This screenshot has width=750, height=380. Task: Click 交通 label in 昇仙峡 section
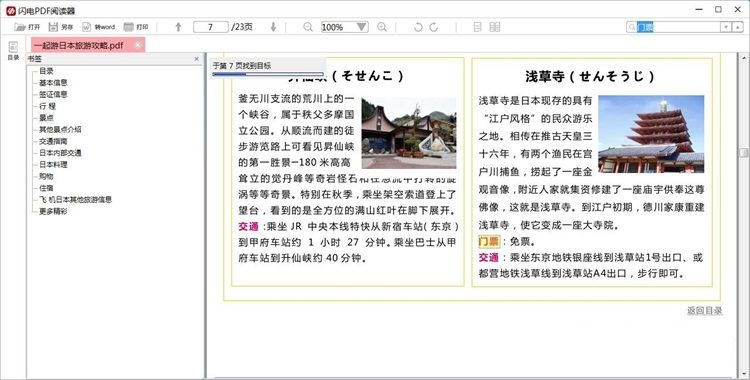coord(248,226)
